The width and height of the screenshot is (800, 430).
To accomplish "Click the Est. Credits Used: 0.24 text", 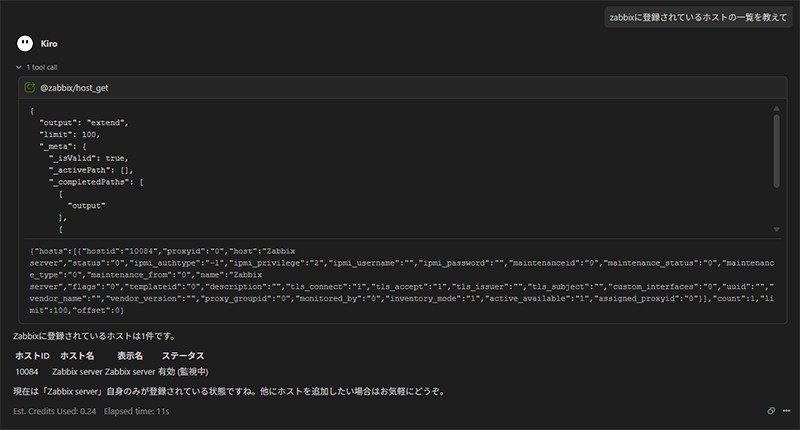I will [x=55, y=411].
